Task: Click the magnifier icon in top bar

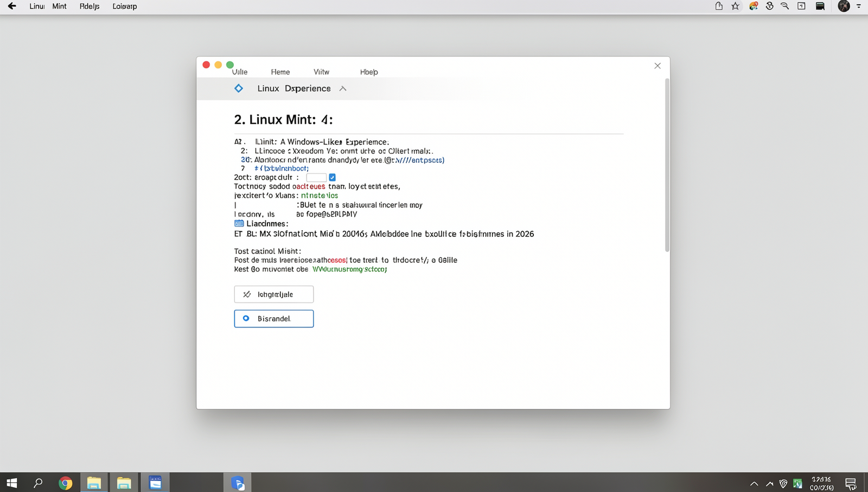Action: [x=784, y=6]
